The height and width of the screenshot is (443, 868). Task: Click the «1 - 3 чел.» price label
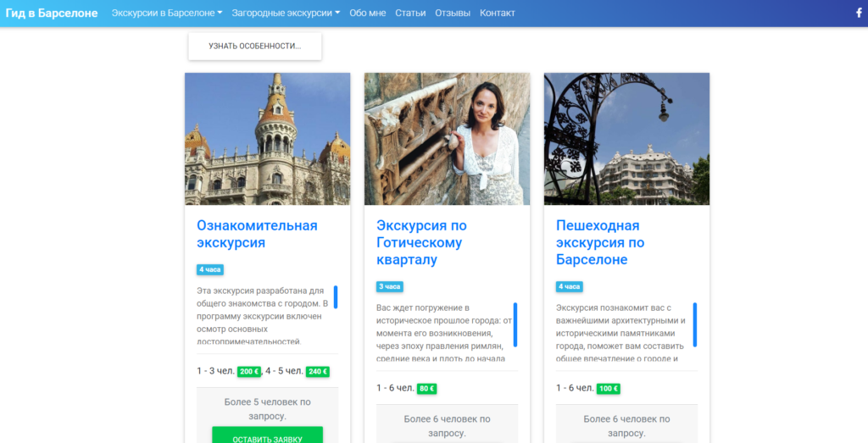tap(216, 371)
